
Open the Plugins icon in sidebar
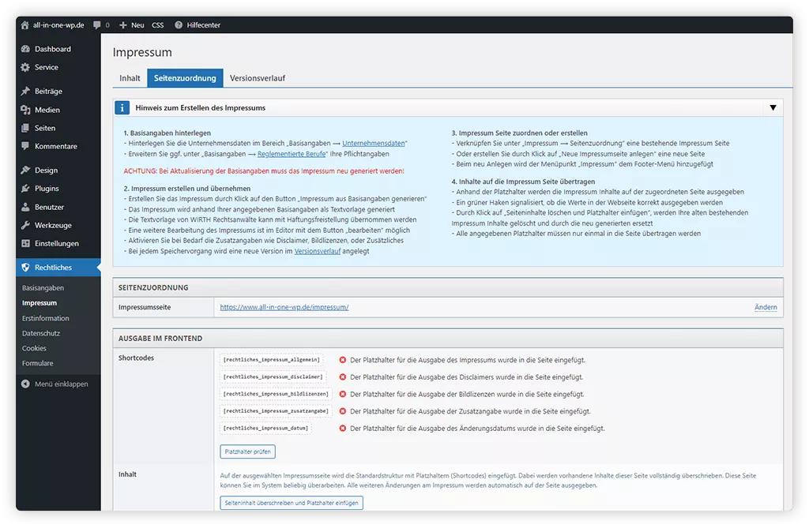(x=26, y=189)
